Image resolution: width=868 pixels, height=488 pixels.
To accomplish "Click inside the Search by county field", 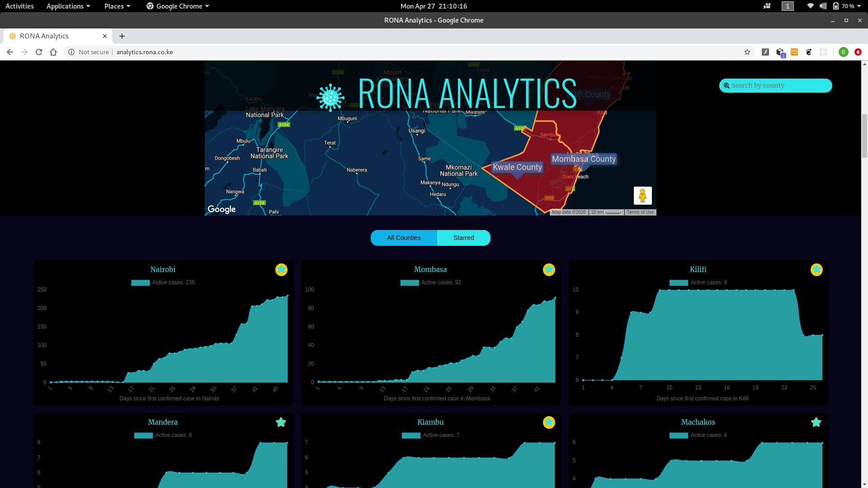I will tap(775, 85).
